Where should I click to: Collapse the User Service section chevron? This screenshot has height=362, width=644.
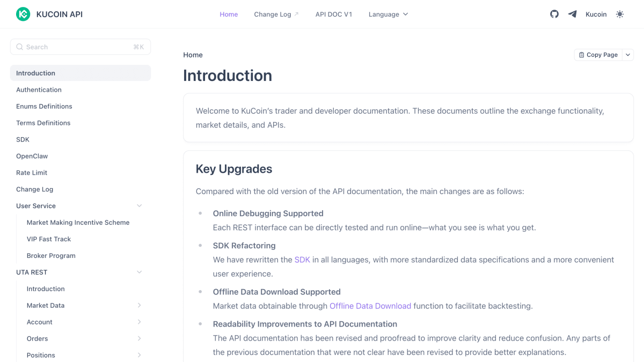[140, 206]
